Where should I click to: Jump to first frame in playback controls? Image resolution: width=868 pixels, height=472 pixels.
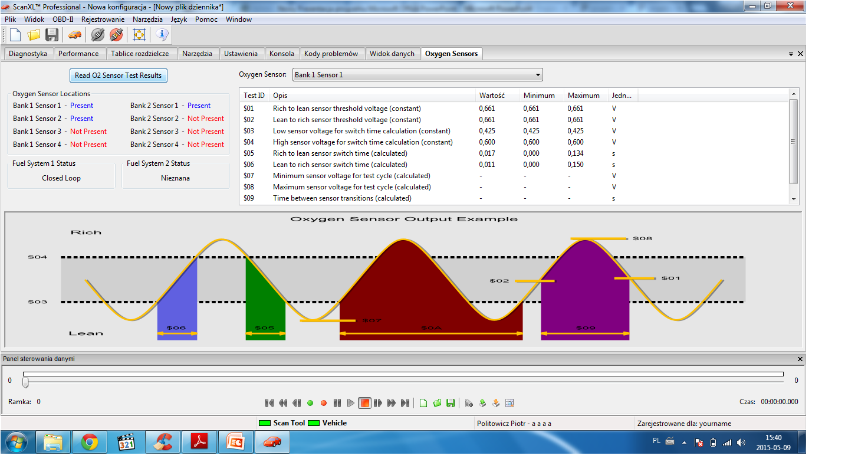[x=269, y=403]
